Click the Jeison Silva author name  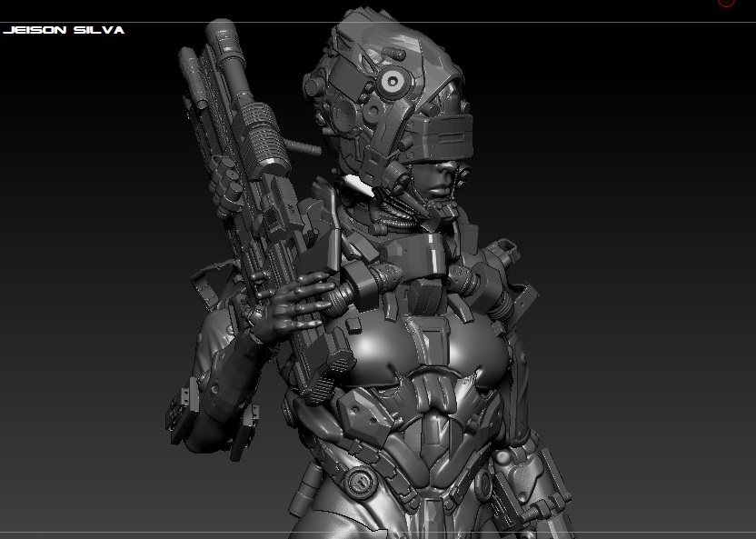pyautogui.click(x=64, y=30)
